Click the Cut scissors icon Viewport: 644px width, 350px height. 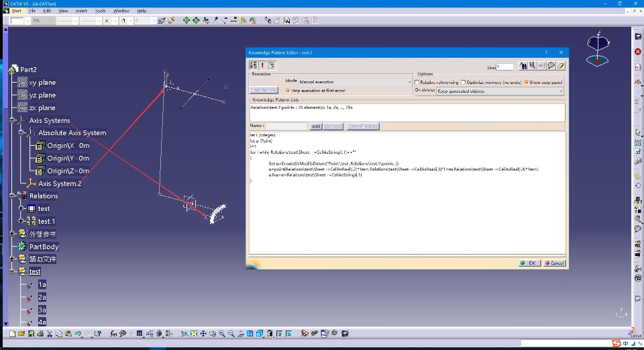coord(50,334)
